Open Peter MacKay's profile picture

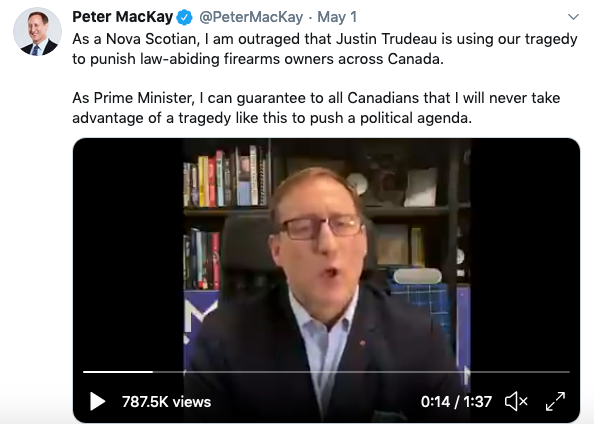[x=37, y=31]
